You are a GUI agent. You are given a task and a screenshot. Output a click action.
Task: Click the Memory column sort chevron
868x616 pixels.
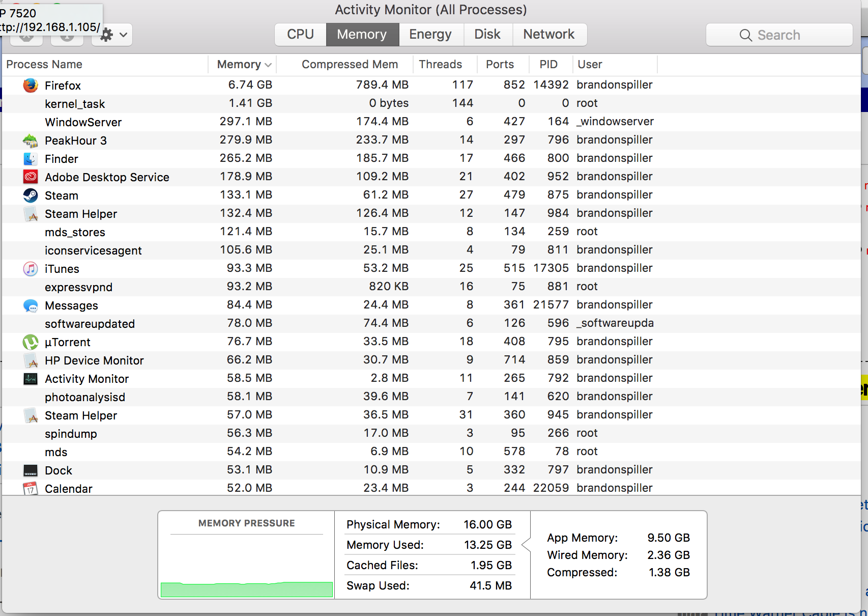pyautogui.click(x=268, y=65)
